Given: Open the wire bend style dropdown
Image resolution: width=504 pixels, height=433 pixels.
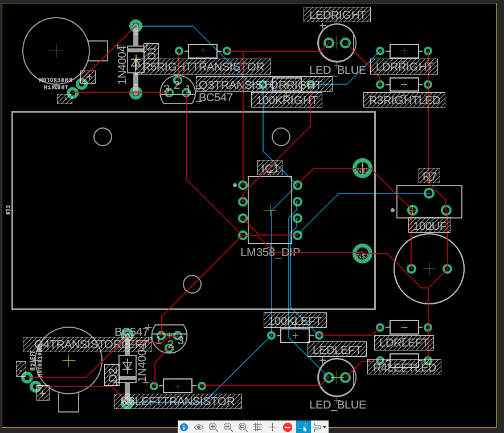Looking at the screenshot, I should 323,427.
